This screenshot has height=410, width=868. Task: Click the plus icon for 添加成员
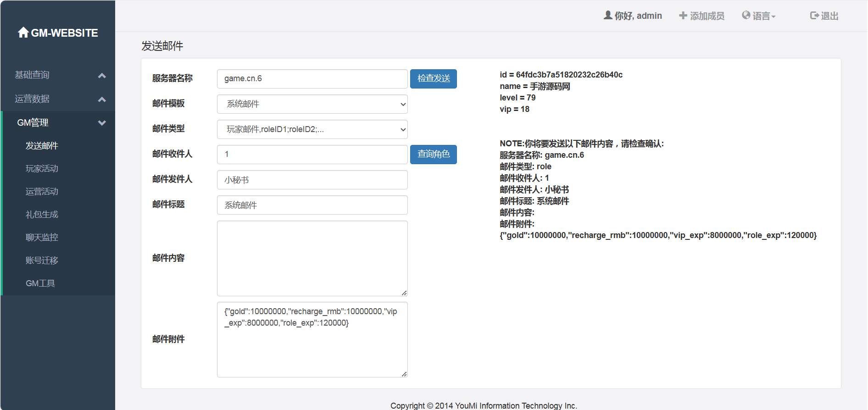pos(683,16)
